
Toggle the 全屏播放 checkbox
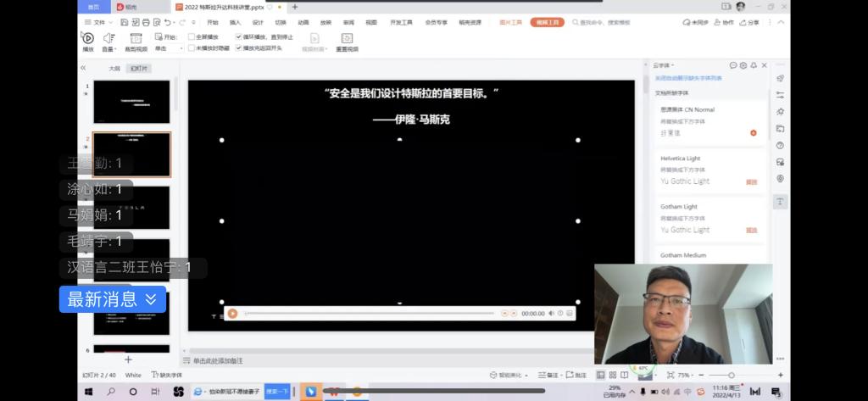192,37
